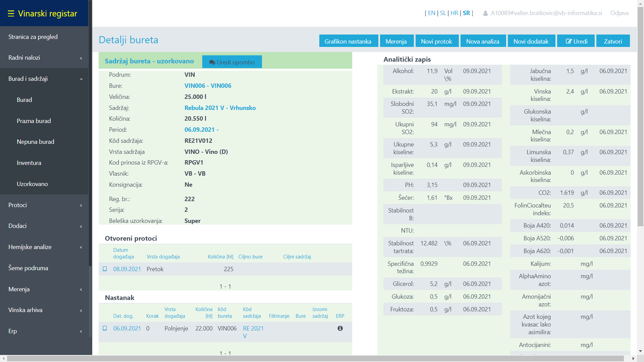The height and width of the screenshot is (362, 644).
Task: Sort by Ciljno bure column
Action: [250, 257]
